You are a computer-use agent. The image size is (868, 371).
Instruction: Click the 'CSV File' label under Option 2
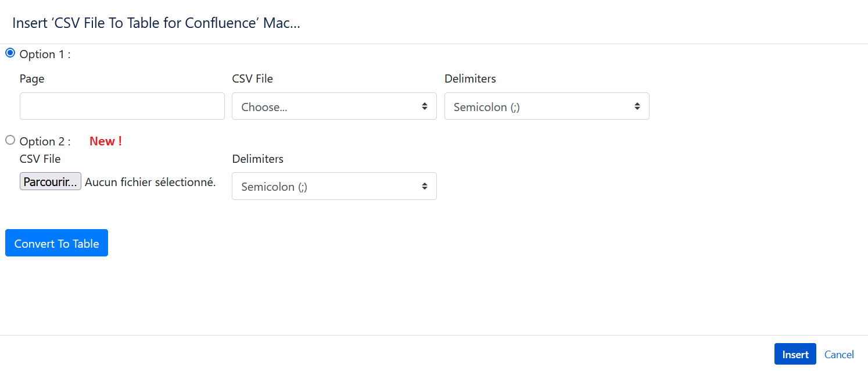(x=40, y=159)
